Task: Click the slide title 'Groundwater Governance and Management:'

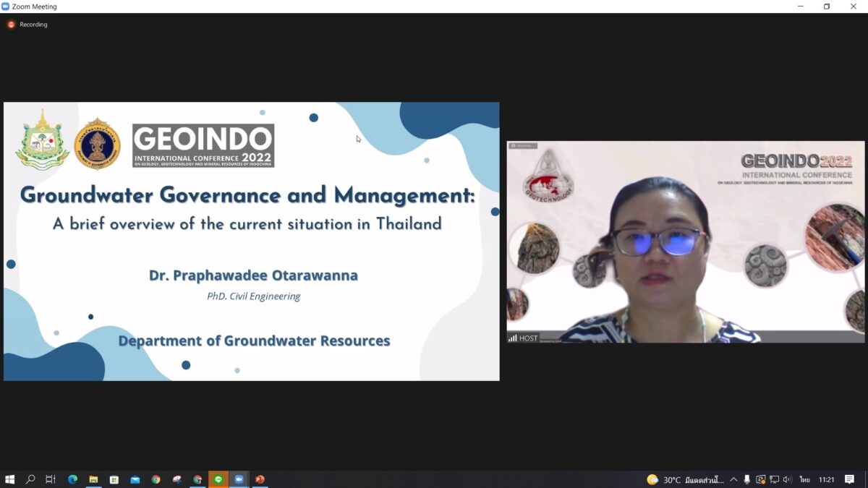Action: tap(247, 195)
